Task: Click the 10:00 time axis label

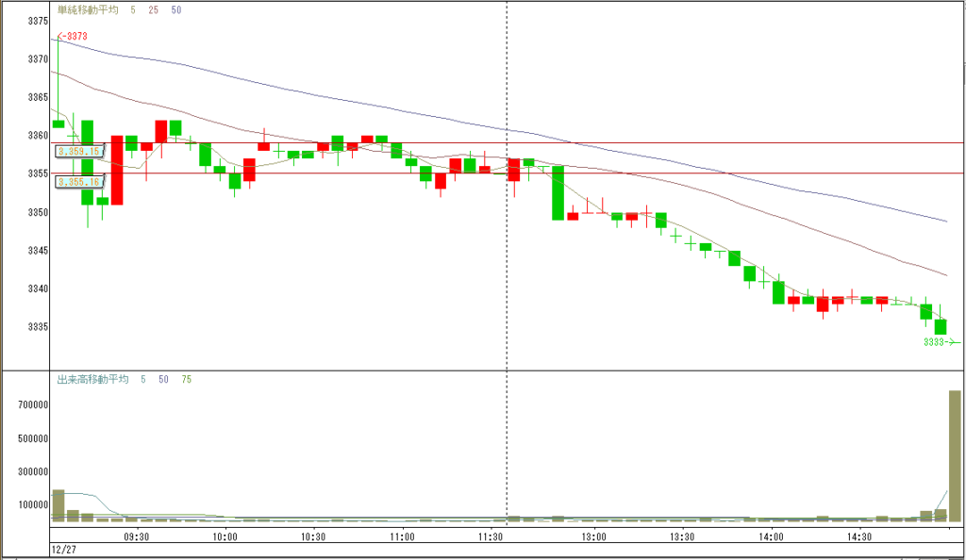Action: coord(225,536)
